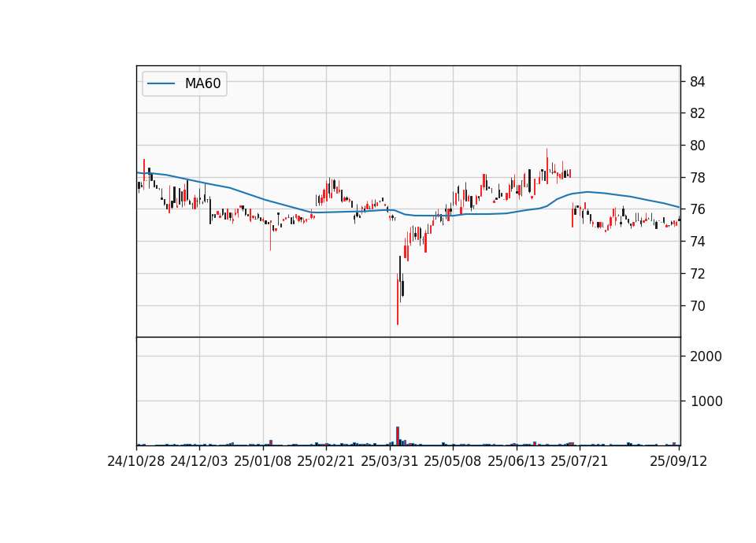Screen dimensions: 756x543
Task: Click the long red candlestick at the April low
Action: [398, 300]
